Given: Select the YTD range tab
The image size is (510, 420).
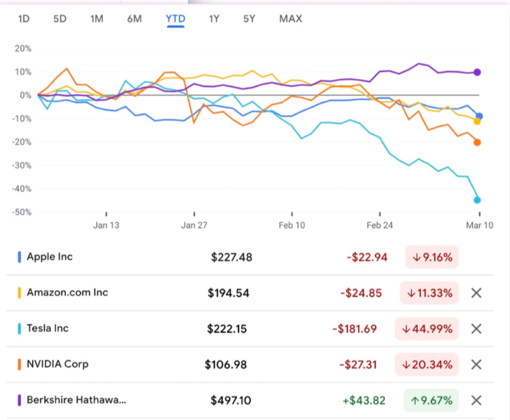Looking at the screenshot, I should pyautogui.click(x=175, y=19).
